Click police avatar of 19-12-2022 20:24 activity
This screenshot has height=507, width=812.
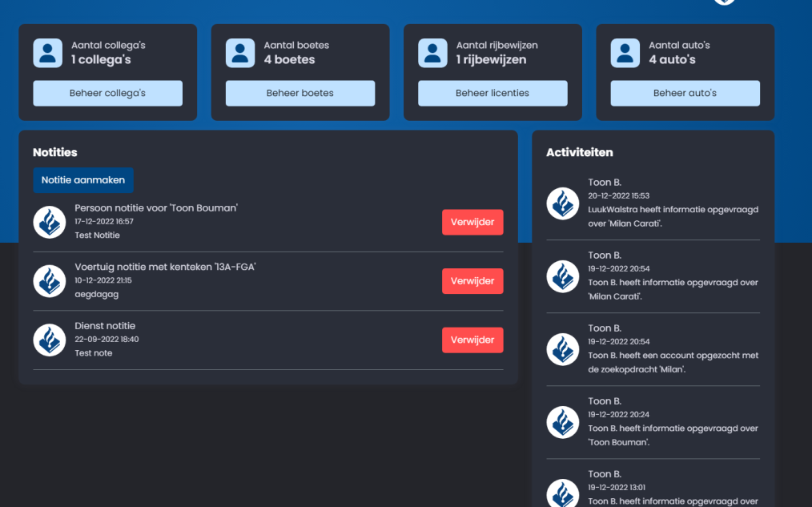(563, 422)
